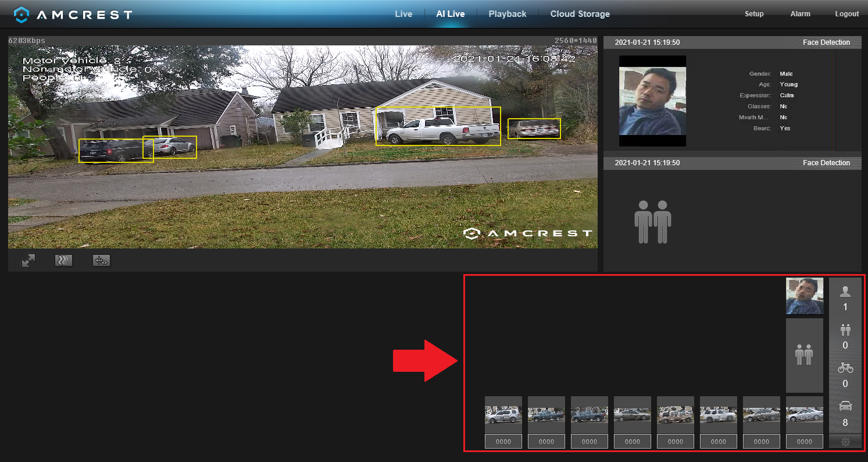
Task: Open the Alarm page
Action: pyautogui.click(x=800, y=14)
